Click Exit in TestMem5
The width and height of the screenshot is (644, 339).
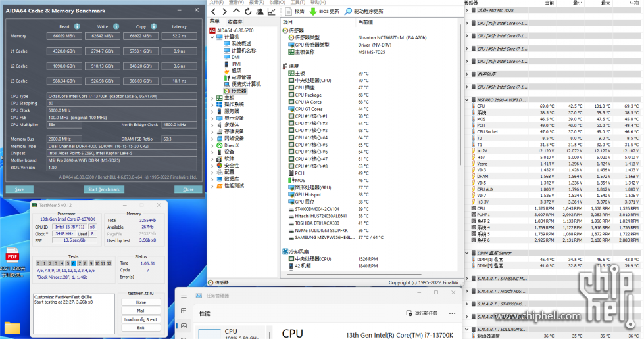click(141, 328)
